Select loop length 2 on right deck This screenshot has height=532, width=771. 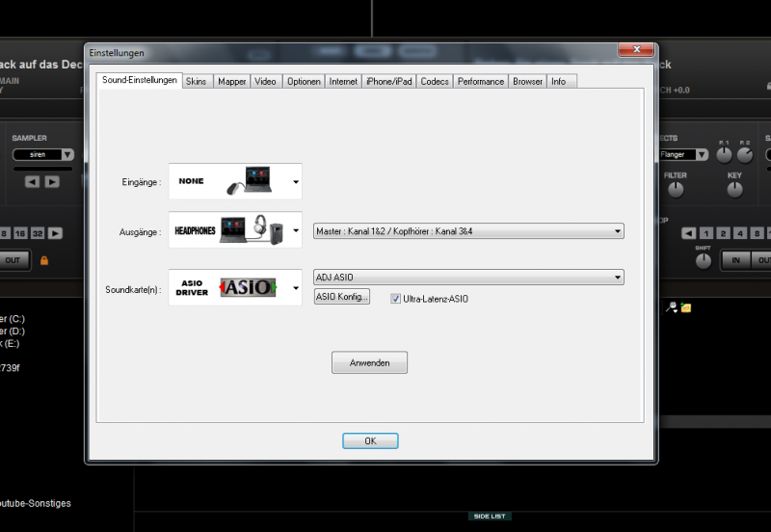[722, 233]
